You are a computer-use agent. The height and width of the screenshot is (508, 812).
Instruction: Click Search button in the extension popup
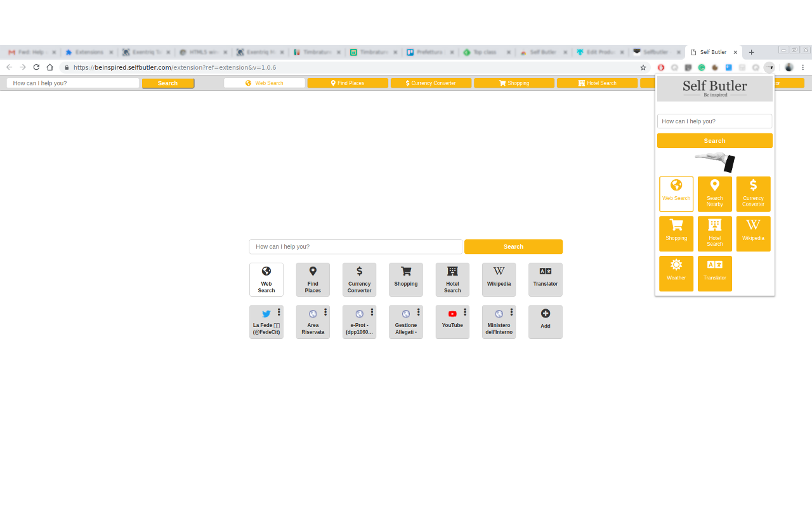click(x=715, y=140)
